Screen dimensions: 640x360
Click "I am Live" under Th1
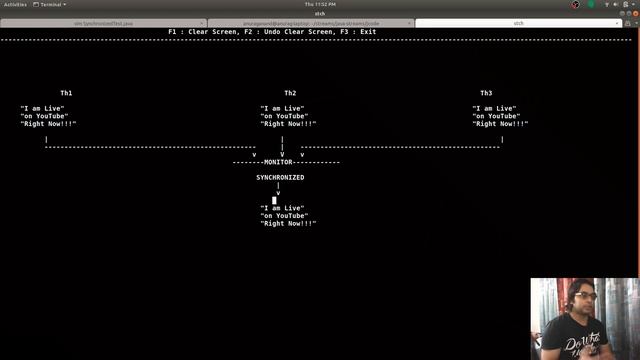click(x=42, y=109)
